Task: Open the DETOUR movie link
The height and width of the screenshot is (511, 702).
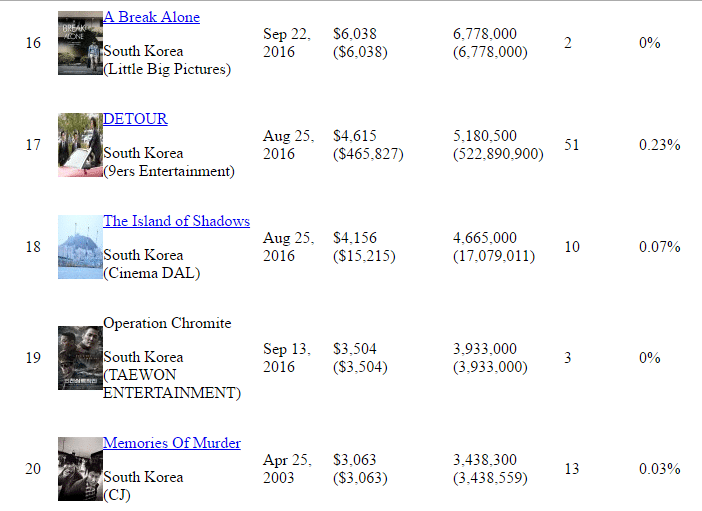Action: pyautogui.click(x=135, y=119)
